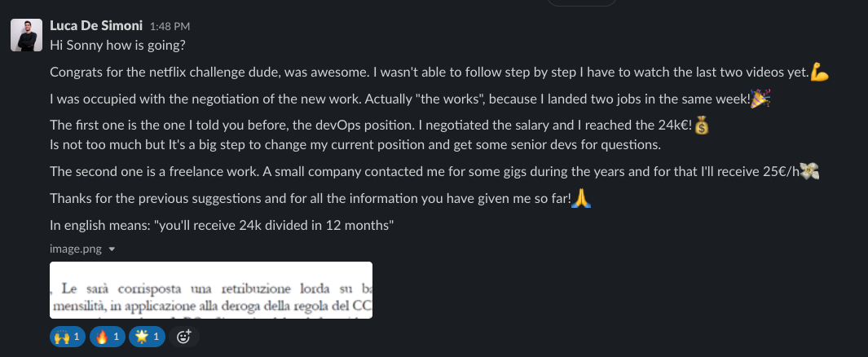The height and width of the screenshot is (357, 868).
Task: Click the flexed bicep emoji
Action: pyautogui.click(x=820, y=73)
